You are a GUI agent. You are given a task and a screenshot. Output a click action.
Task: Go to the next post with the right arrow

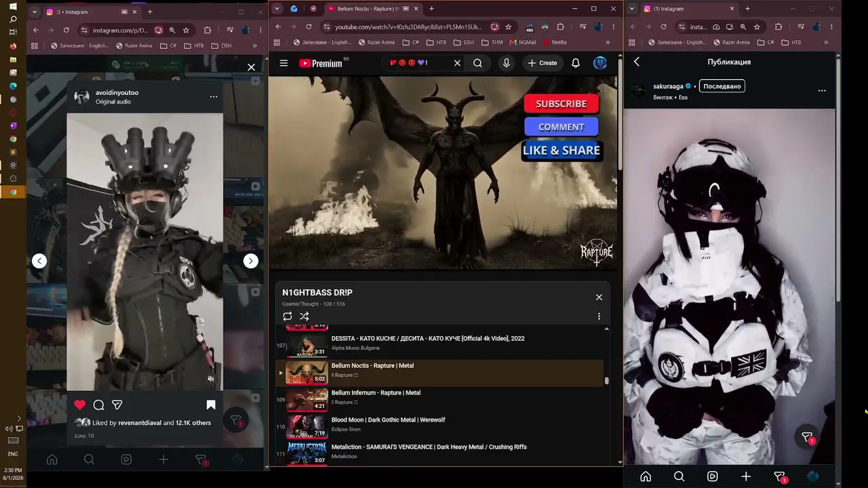tap(251, 261)
